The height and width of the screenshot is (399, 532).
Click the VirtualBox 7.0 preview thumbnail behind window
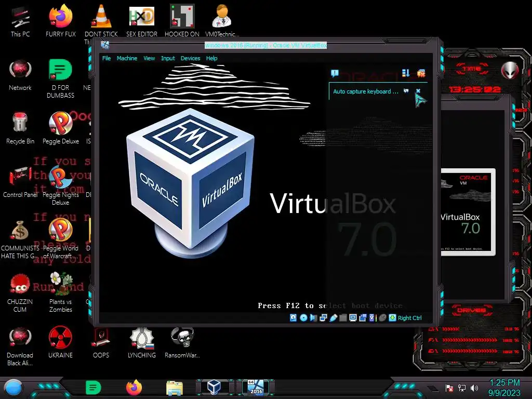(468, 212)
